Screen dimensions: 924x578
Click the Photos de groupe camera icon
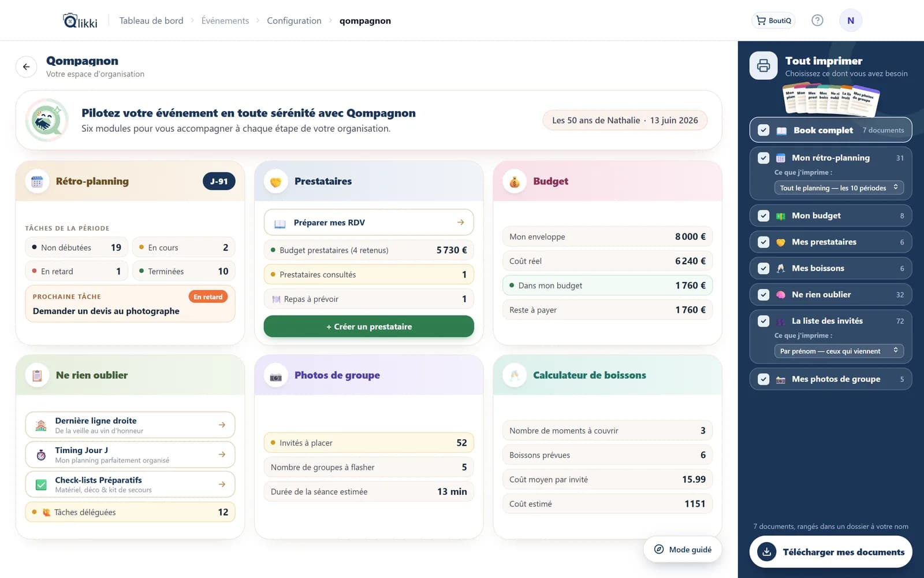pyautogui.click(x=275, y=375)
